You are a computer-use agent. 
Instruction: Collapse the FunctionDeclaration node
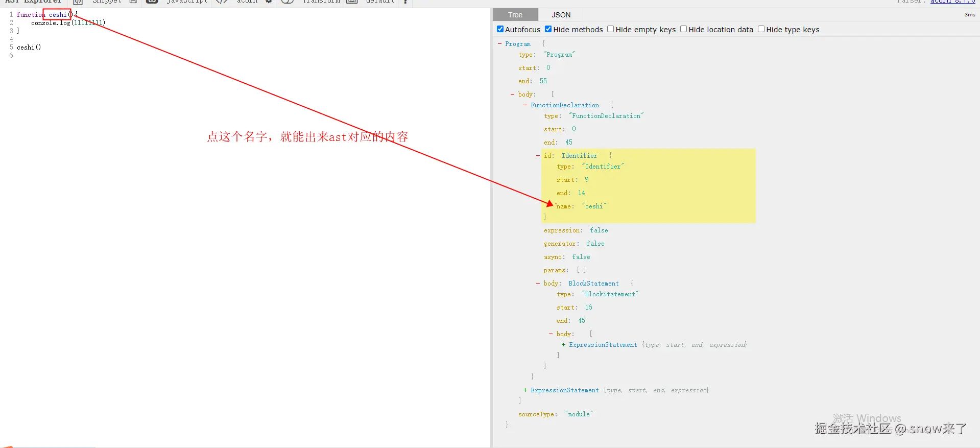(x=525, y=105)
